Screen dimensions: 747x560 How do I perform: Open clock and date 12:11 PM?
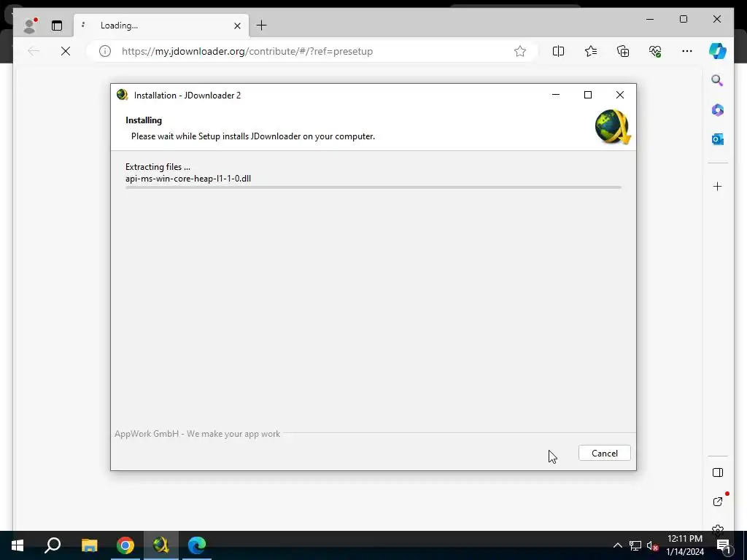point(684,545)
